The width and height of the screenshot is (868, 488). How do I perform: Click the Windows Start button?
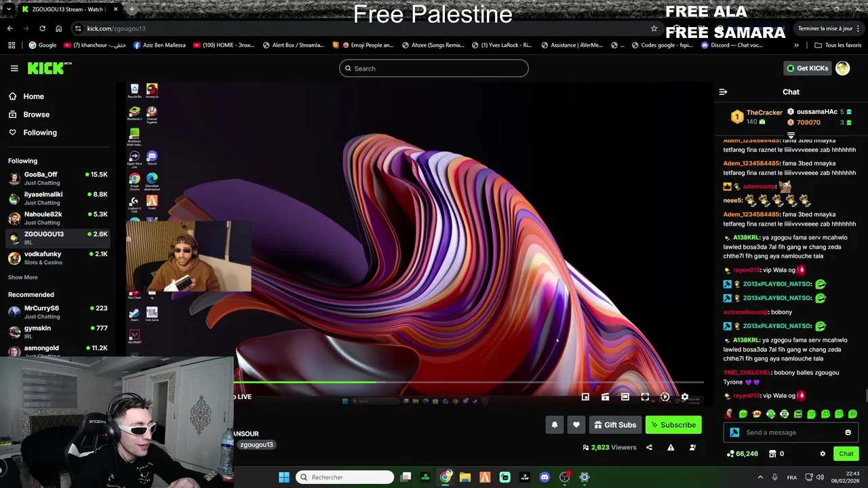pos(284,477)
